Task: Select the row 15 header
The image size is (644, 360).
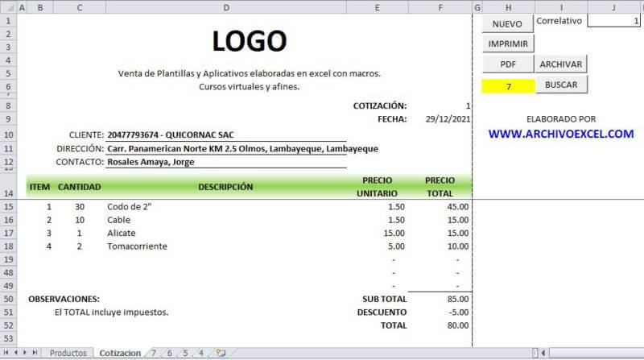Action: click(x=8, y=207)
